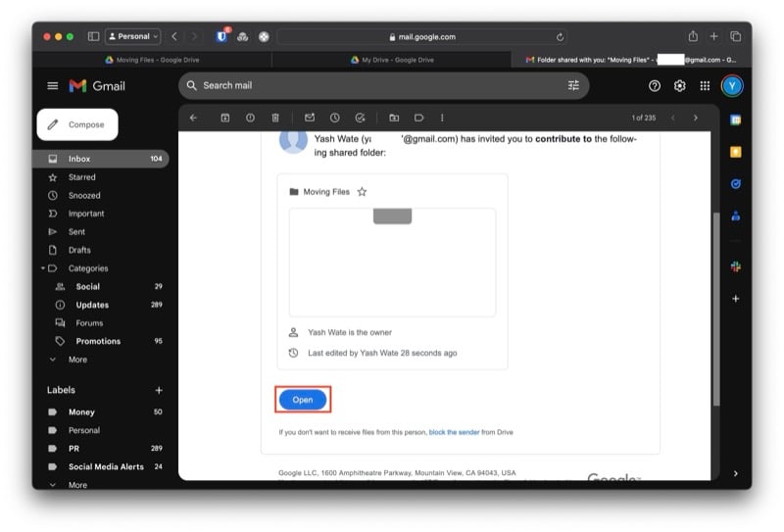Toggle Safari sidebar button
Screen dimensions: 784x532
pos(93,36)
